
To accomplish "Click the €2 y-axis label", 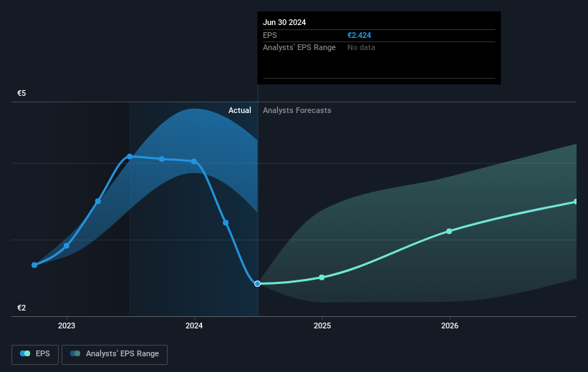I will [21, 308].
